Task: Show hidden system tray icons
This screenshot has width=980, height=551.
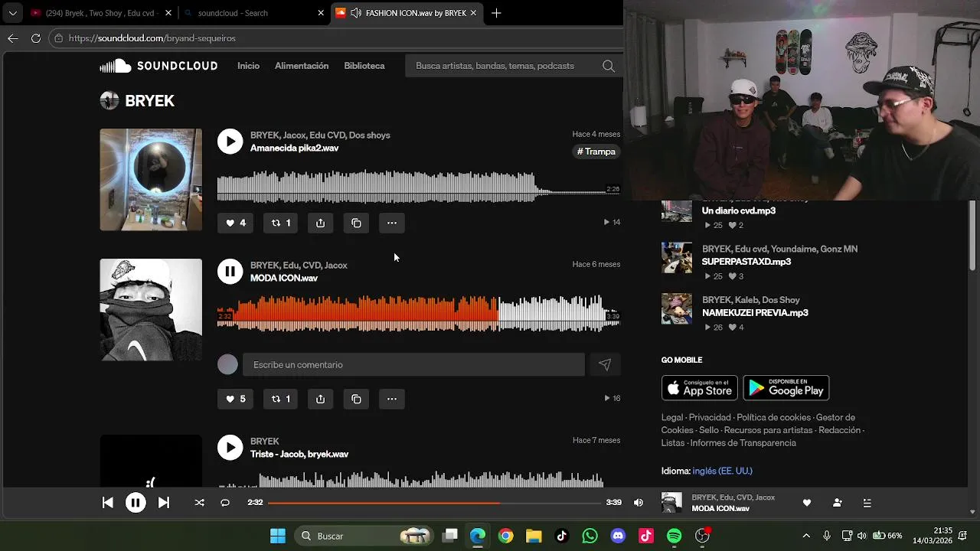Action: pos(805,536)
